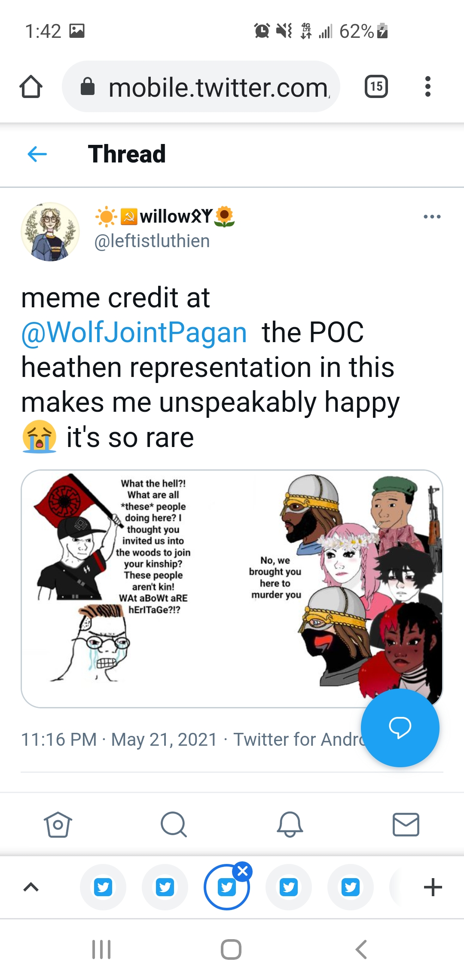Expand the tab strip with the up chevron

(31, 887)
